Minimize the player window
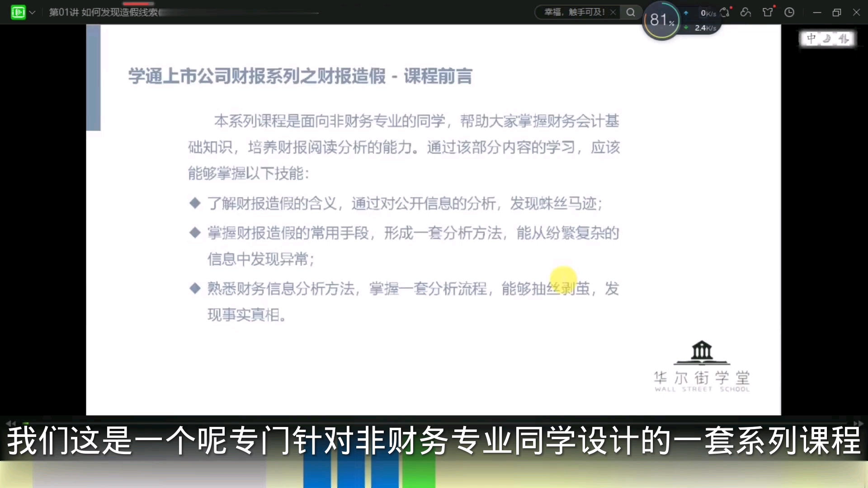868x488 pixels. click(x=817, y=13)
